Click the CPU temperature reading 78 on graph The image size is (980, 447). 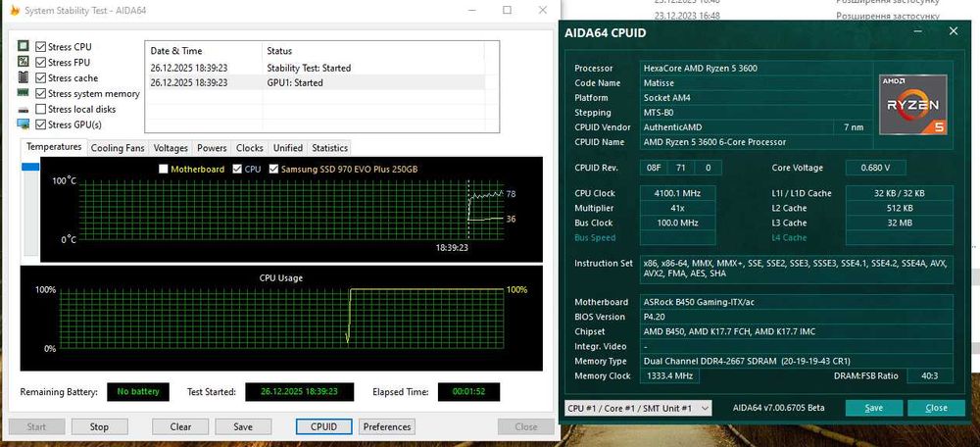click(x=511, y=194)
